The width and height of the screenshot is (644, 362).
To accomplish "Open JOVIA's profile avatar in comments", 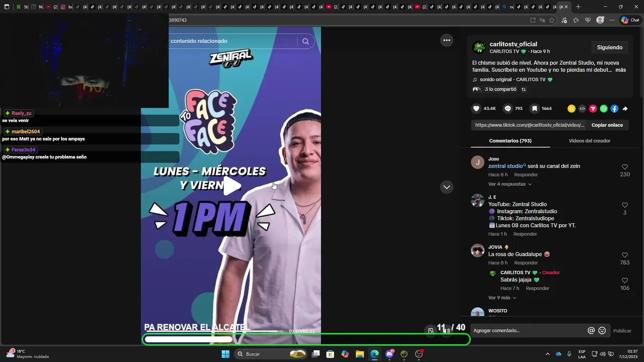I will coord(477,250).
